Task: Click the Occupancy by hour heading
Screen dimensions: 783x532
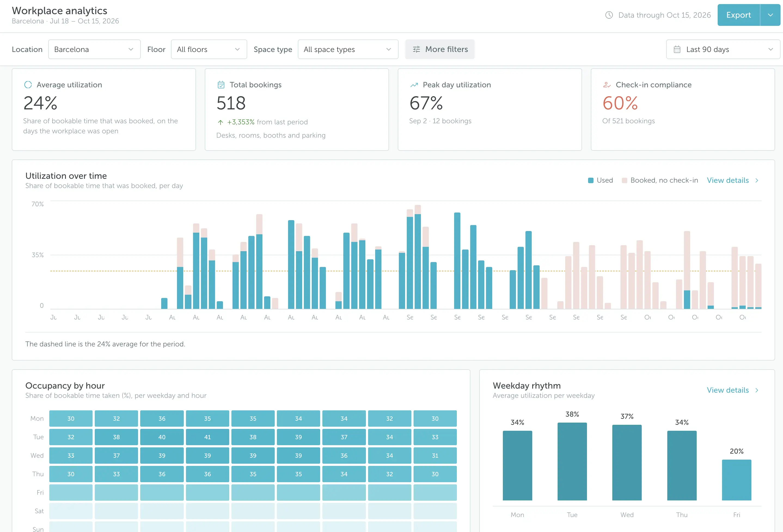Action: coord(65,386)
